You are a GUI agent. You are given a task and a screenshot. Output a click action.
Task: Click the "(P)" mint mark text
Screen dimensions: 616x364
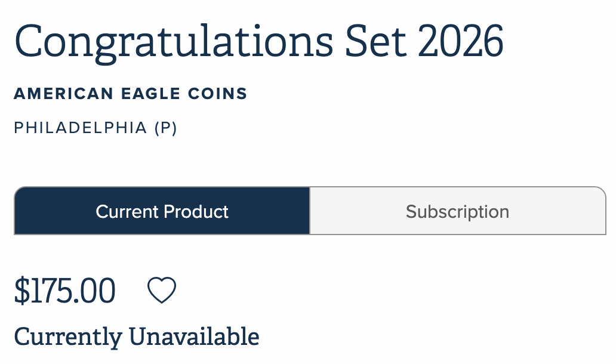point(165,128)
